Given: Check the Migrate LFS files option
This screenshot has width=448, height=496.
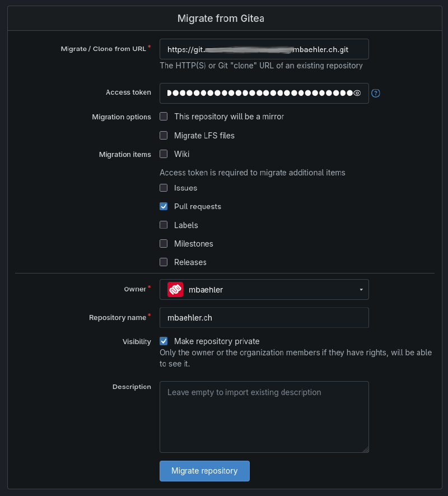Looking at the screenshot, I should (x=163, y=135).
